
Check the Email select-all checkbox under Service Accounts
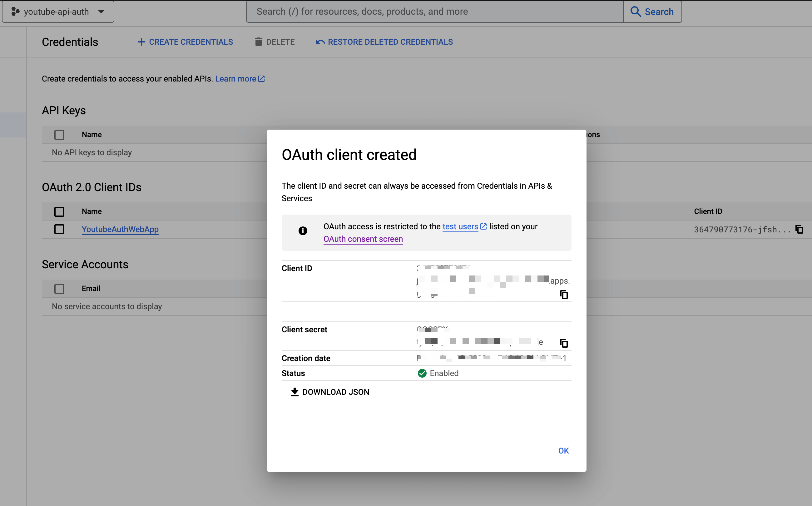pyautogui.click(x=59, y=289)
